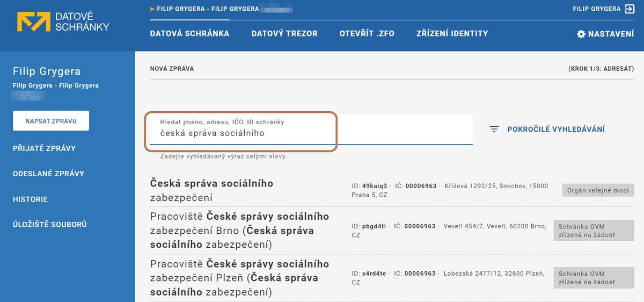Screen dimensions: 644x302
Task: Click the Orgán veřejné moci tag
Action: point(598,190)
